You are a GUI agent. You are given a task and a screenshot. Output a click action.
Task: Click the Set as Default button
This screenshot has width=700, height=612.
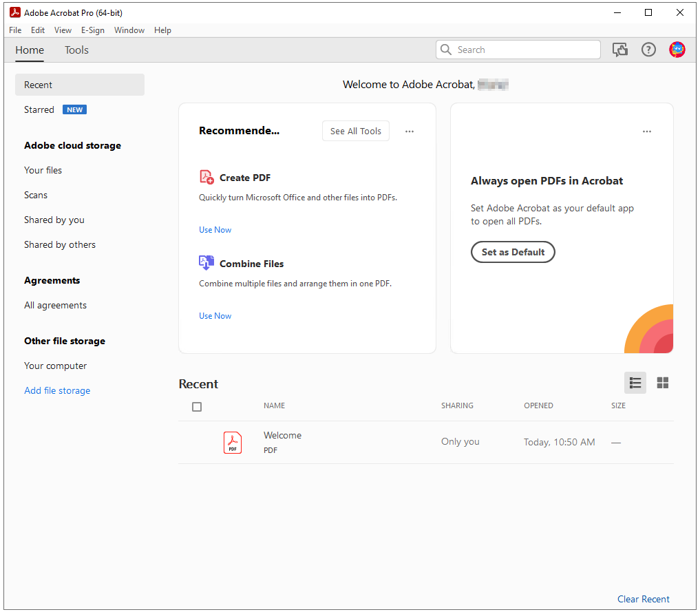coord(513,252)
